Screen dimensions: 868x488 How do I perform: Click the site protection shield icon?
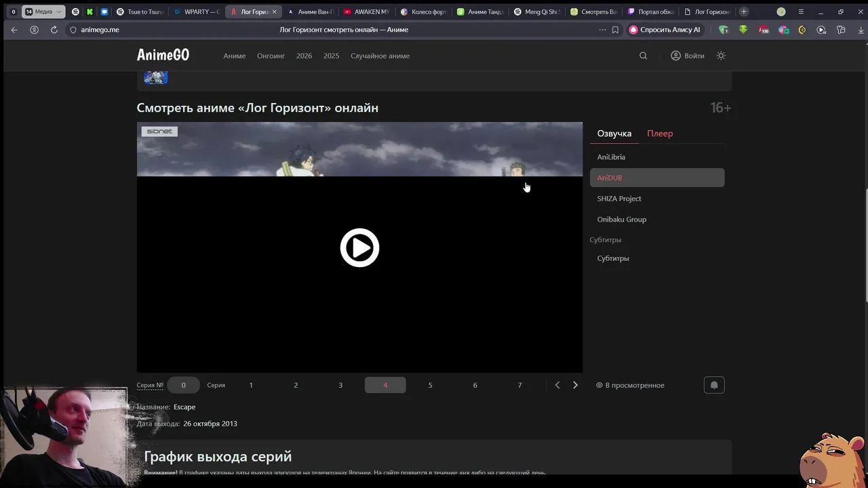(x=73, y=30)
